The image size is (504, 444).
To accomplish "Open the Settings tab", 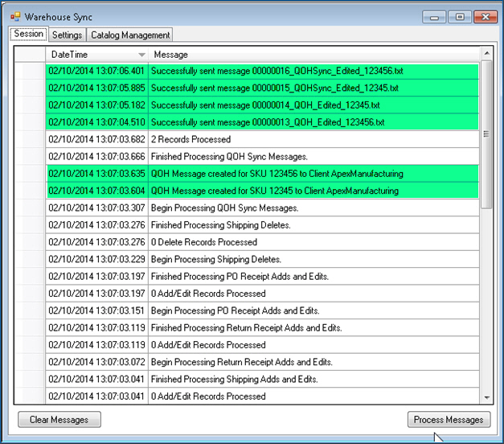I will click(x=68, y=35).
